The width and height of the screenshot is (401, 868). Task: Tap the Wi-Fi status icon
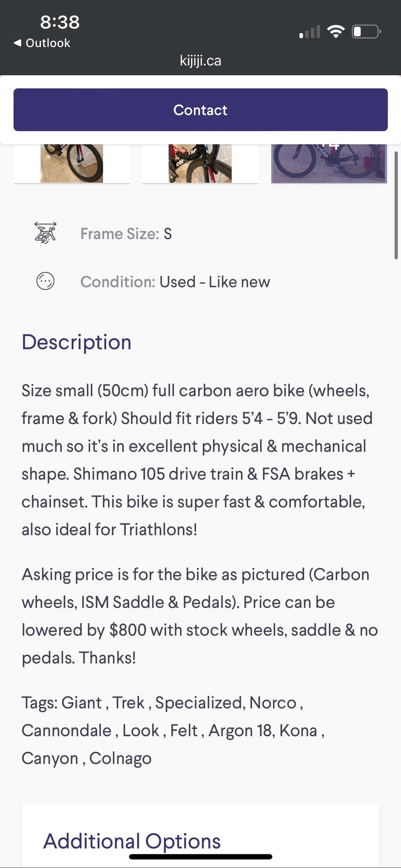click(x=336, y=32)
